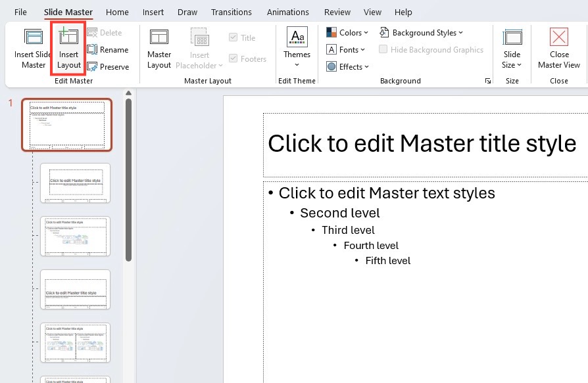Click the Close Master View icon

(559, 37)
